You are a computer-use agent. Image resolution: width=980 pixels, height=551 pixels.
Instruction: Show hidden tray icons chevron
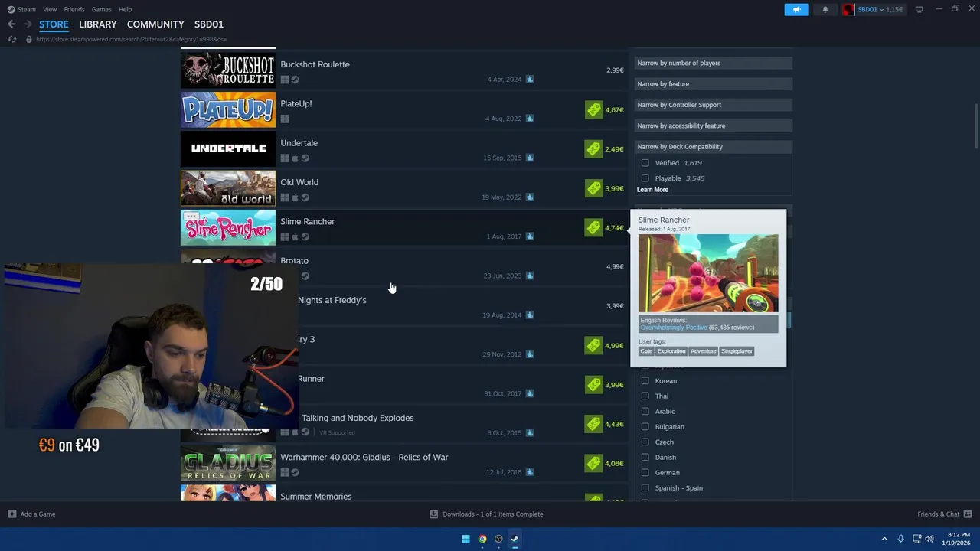point(884,539)
